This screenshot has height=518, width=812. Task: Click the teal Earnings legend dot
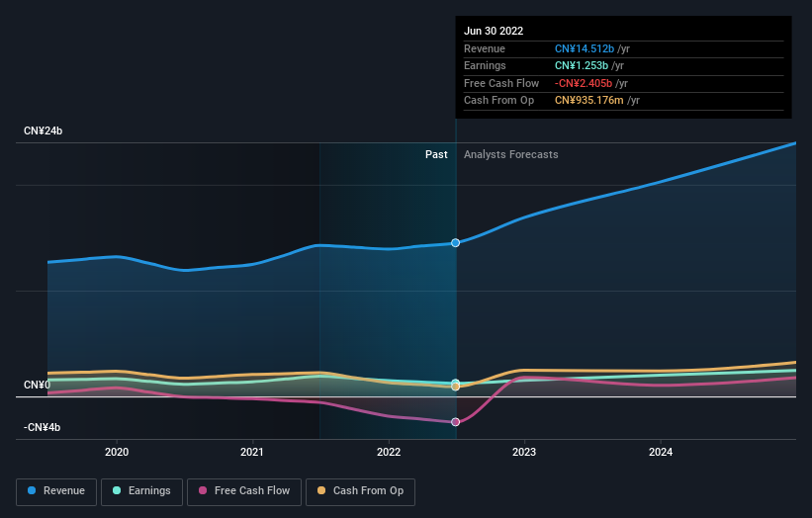[x=117, y=490]
